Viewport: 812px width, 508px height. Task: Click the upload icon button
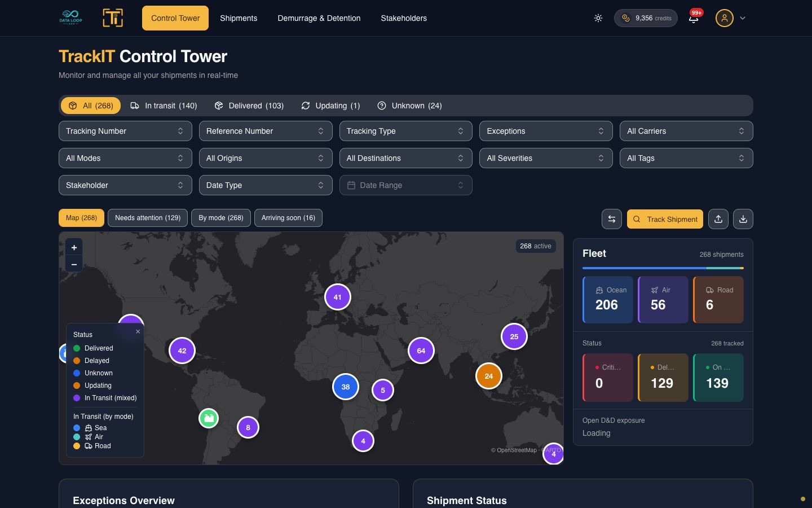click(x=718, y=219)
